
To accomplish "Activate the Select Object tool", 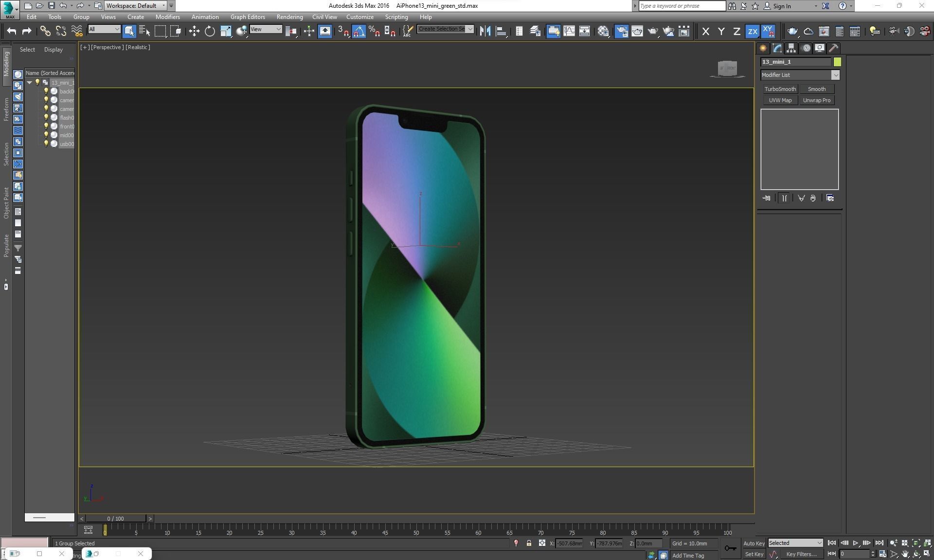I will point(129,31).
